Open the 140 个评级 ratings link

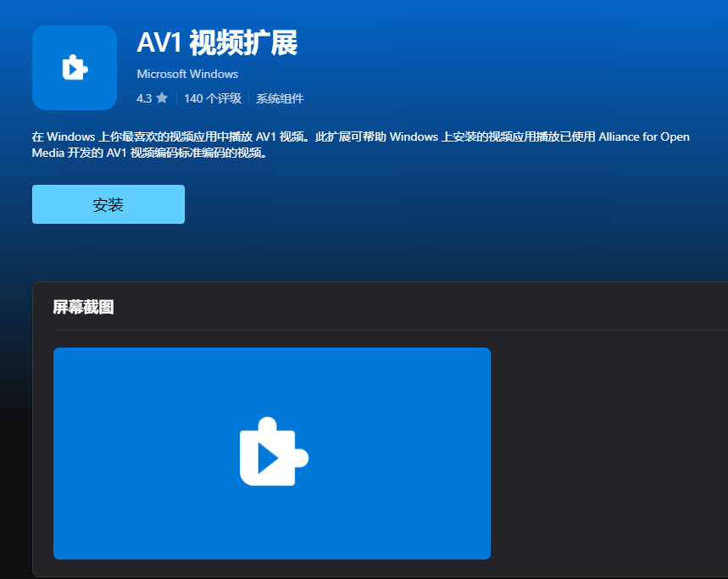(213, 98)
